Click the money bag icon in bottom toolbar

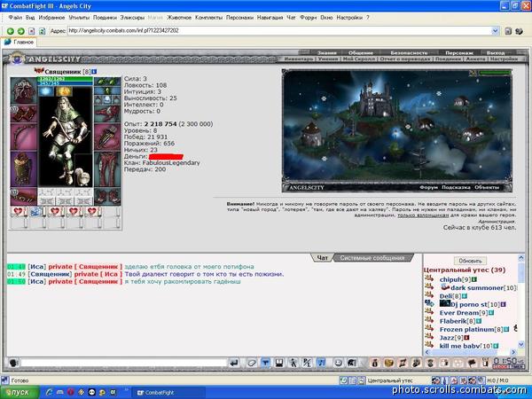tap(375, 363)
